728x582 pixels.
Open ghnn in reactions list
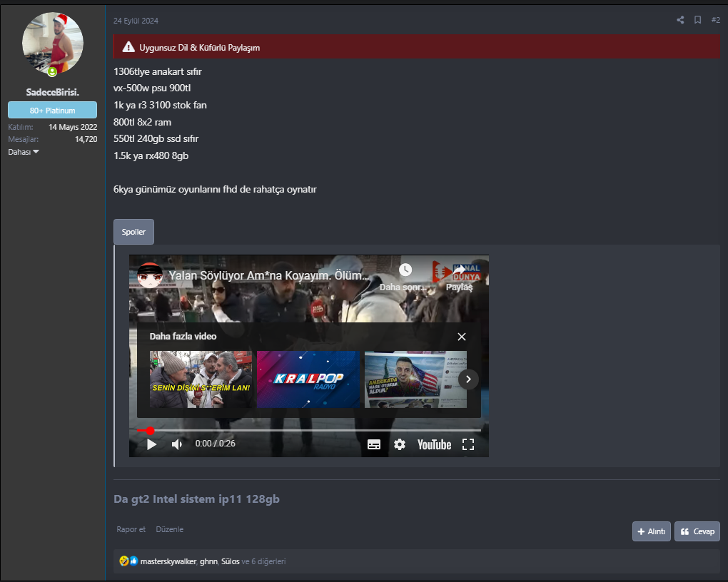208,561
